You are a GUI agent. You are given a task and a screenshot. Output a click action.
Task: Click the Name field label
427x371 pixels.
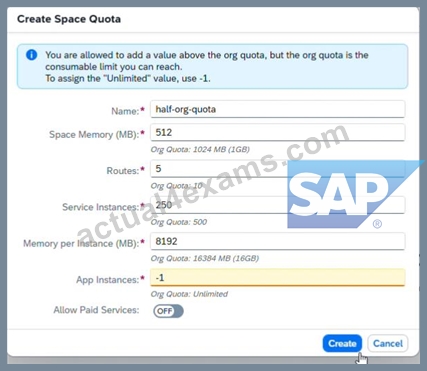pos(125,111)
